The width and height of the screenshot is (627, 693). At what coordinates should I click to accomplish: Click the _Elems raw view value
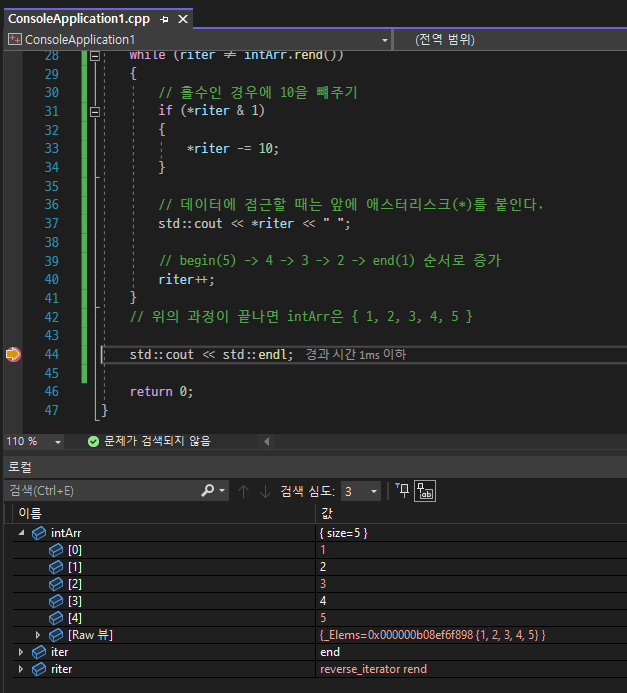(433, 635)
